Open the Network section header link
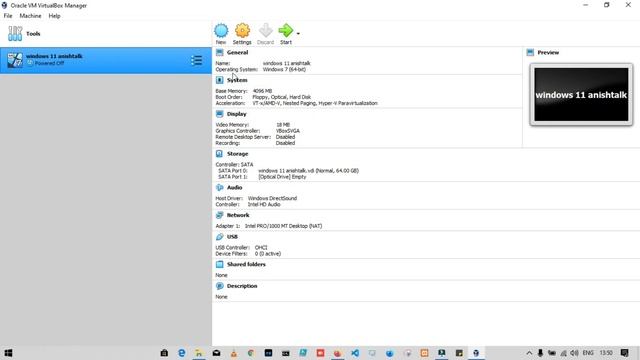Image resolution: width=640 pixels, height=360 pixels. [x=238, y=215]
